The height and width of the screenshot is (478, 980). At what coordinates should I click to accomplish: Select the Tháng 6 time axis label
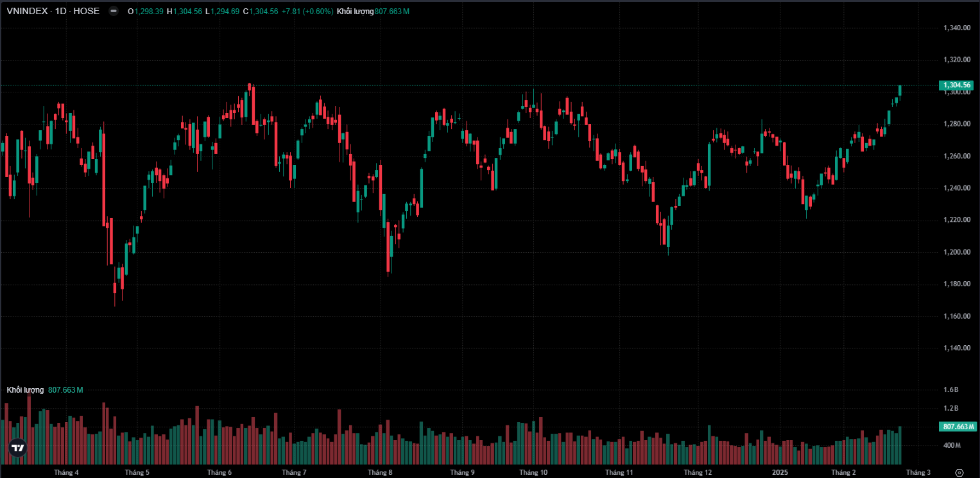[219, 473]
